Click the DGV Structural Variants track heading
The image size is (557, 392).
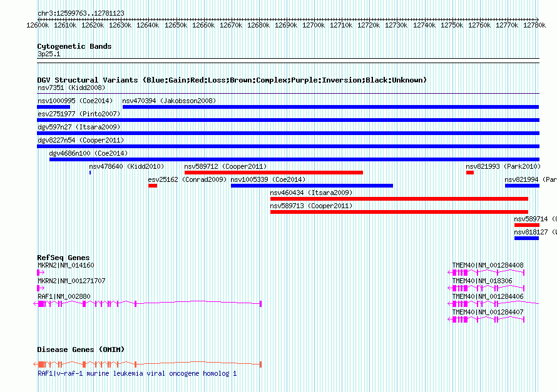pos(232,80)
